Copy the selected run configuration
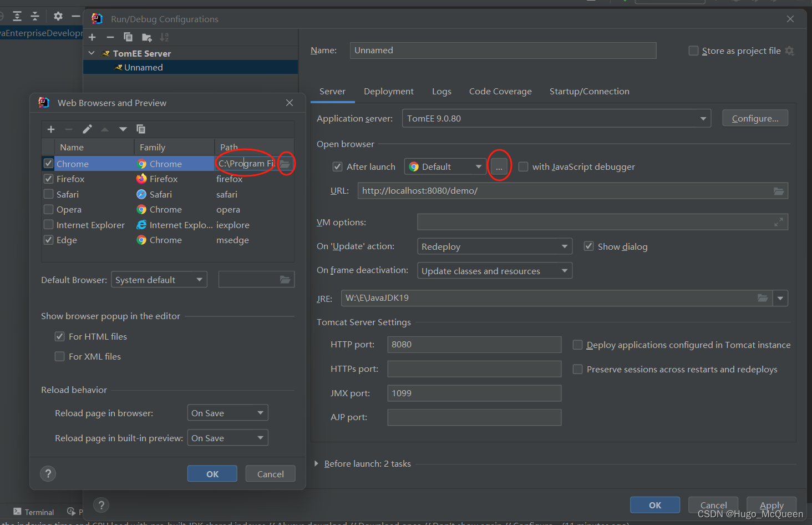Image resolution: width=812 pixels, height=525 pixels. point(128,37)
